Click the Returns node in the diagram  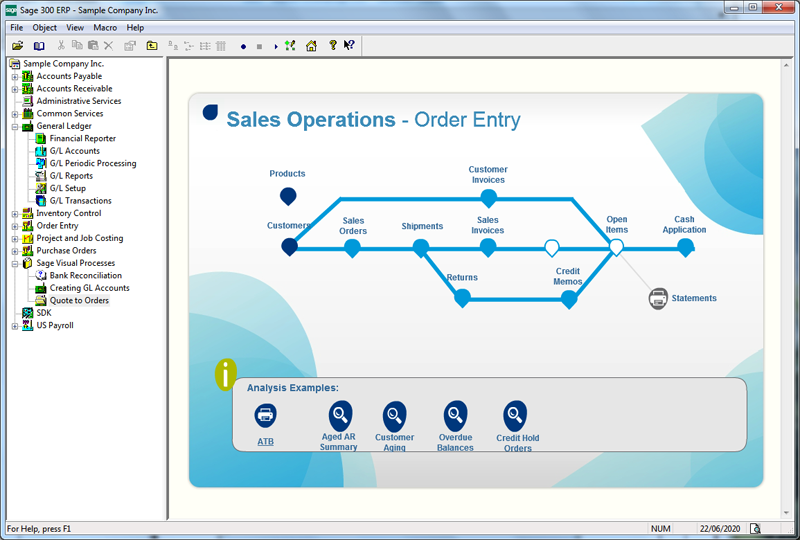pos(462,298)
